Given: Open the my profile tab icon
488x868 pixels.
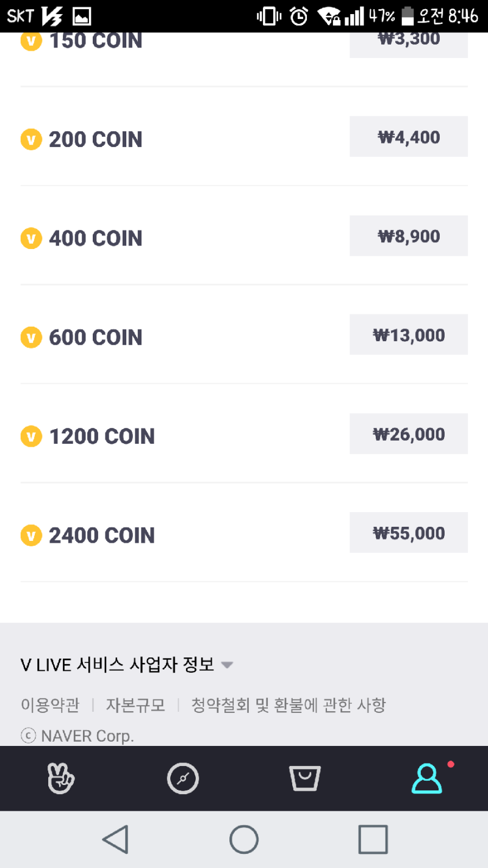Looking at the screenshot, I should (426, 779).
